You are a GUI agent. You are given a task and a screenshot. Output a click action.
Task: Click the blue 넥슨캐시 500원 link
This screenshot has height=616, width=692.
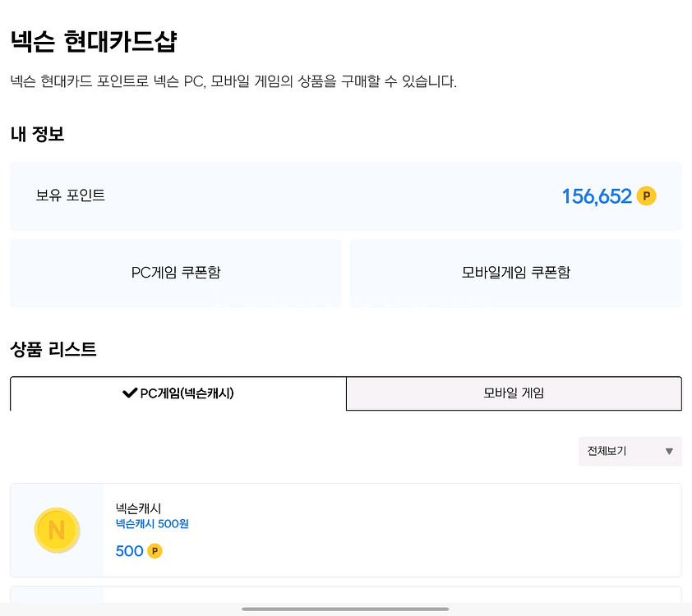click(x=152, y=524)
